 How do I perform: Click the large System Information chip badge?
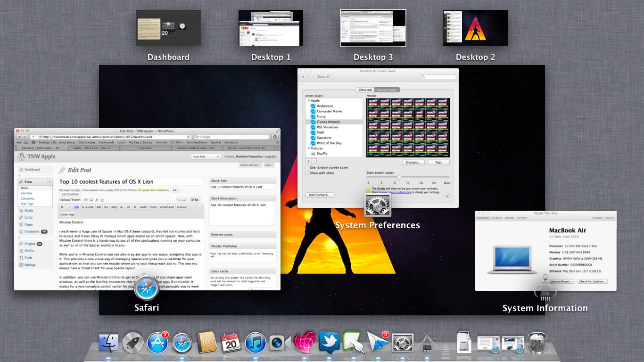click(545, 287)
